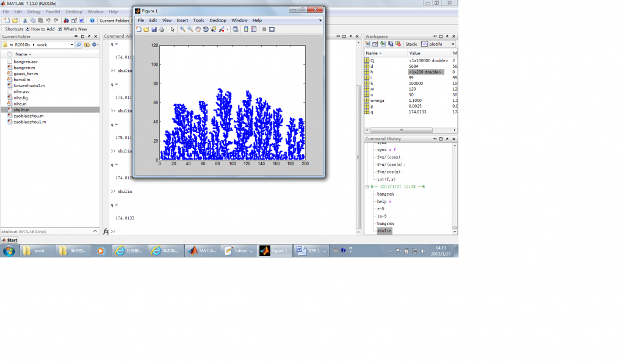The height and width of the screenshot is (364, 625).
Task: Open the View menu in Figure 1
Action: [167, 20]
